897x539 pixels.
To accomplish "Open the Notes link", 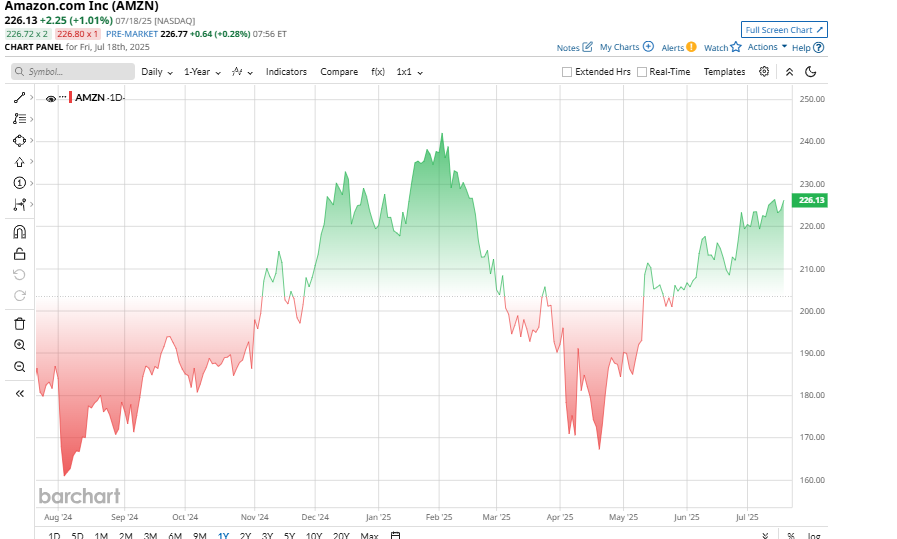I will click(568, 47).
